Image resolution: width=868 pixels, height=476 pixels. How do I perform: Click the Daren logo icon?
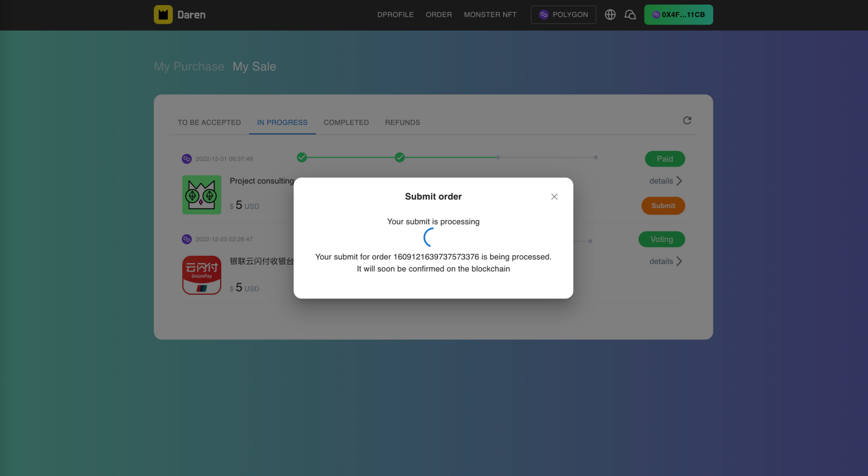point(163,14)
